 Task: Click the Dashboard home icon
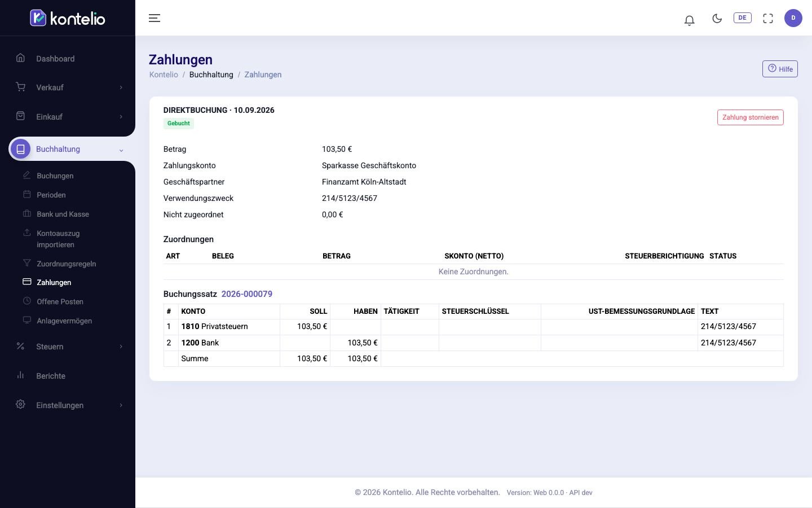point(21,58)
